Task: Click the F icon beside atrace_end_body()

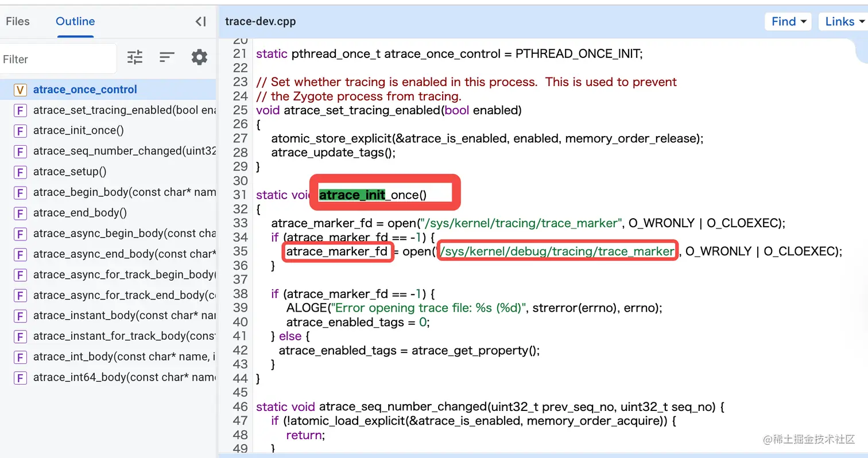Action: coord(20,214)
